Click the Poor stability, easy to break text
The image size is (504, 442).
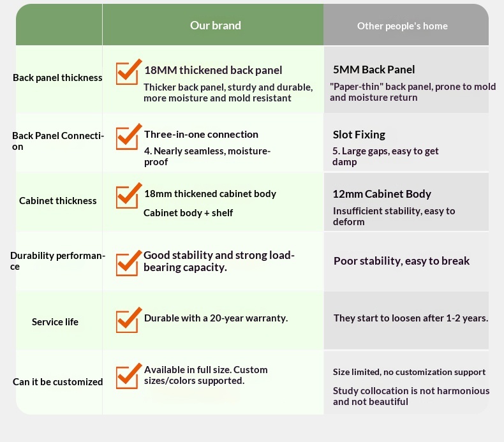click(401, 261)
